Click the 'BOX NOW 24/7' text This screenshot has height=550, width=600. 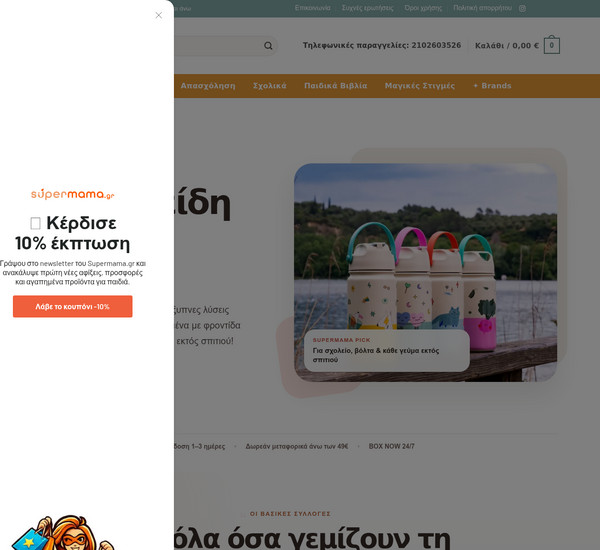point(391,446)
